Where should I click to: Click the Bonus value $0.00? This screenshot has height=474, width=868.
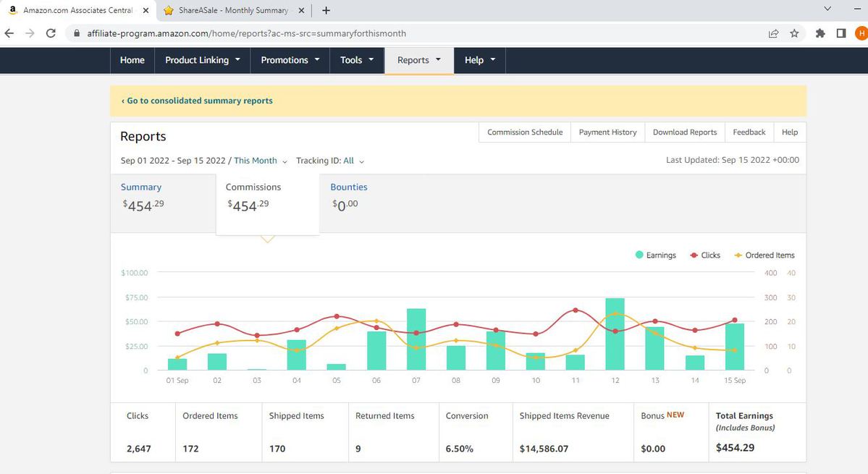pos(653,449)
